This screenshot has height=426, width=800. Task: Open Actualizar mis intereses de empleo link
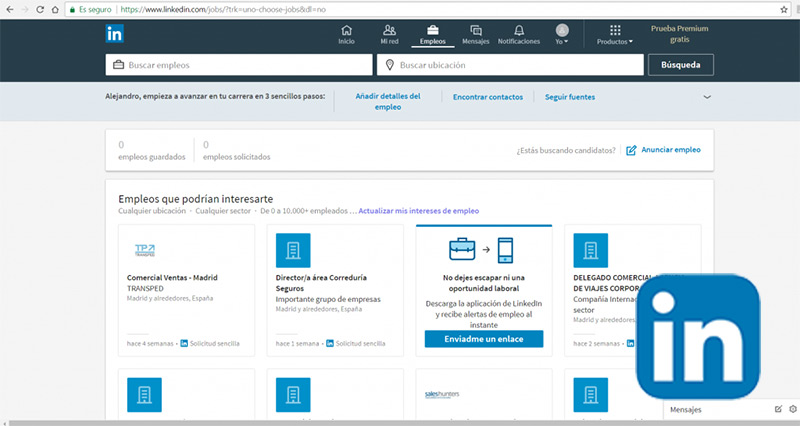pyautogui.click(x=418, y=211)
